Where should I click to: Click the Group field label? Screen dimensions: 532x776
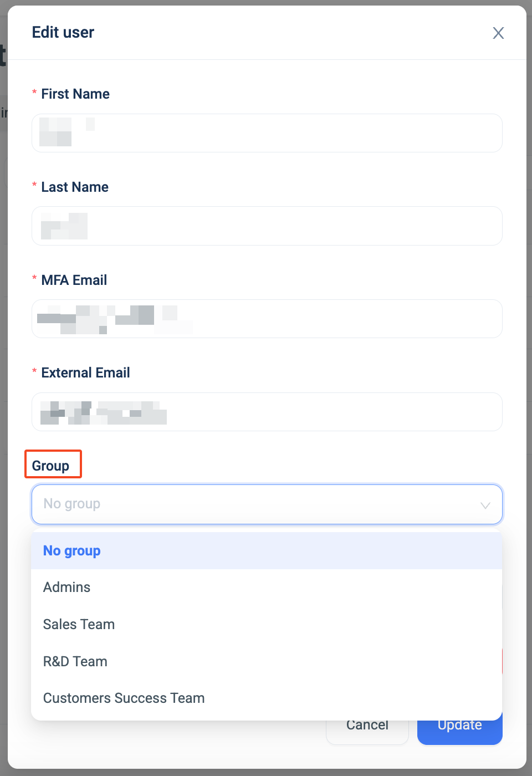pos(50,466)
